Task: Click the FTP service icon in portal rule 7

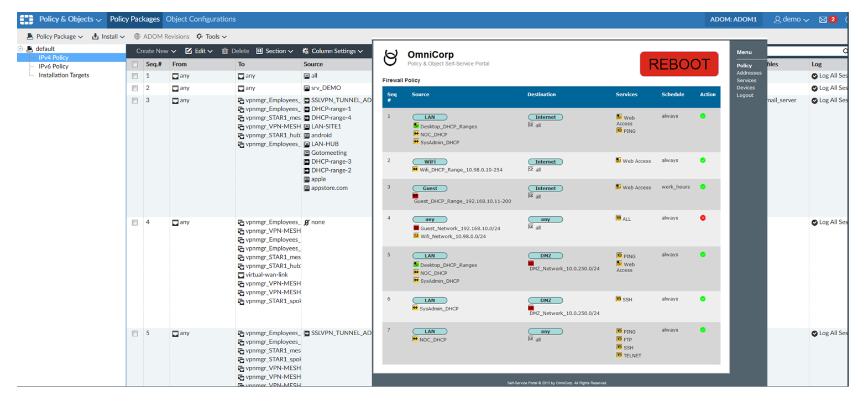Action: click(619, 339)
